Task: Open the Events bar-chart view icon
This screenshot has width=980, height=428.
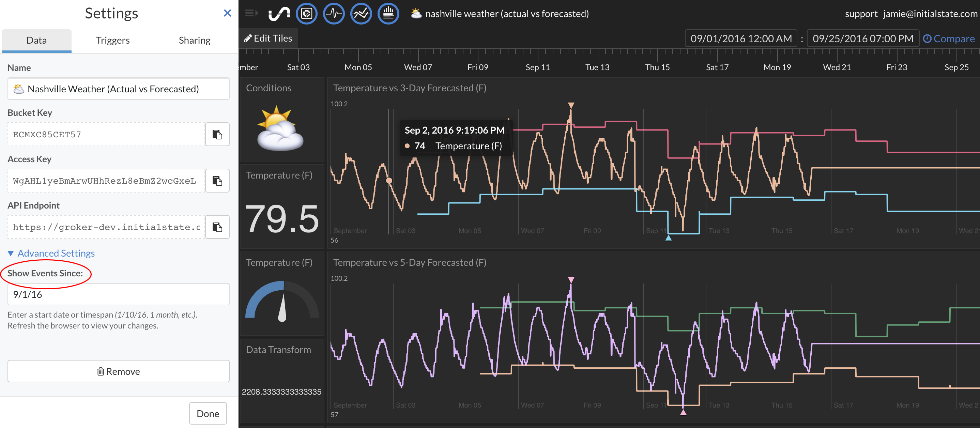Action: [x=388, y=14]
